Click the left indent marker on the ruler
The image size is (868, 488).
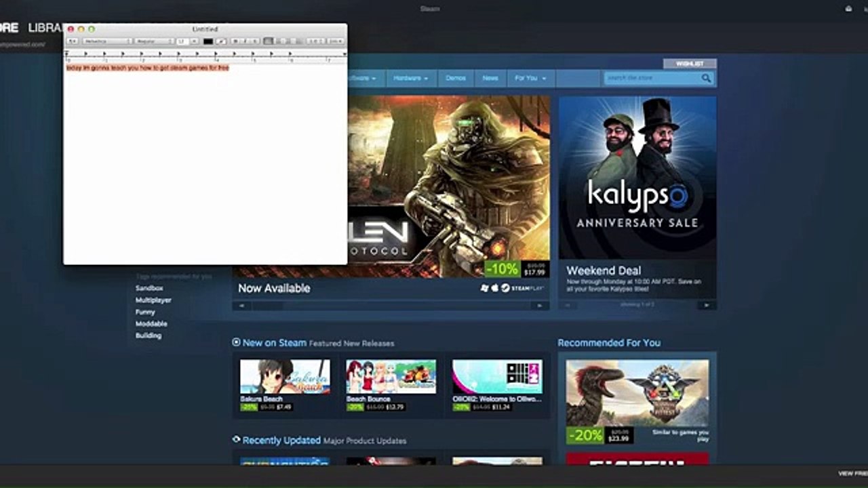(x=68, y=54)
